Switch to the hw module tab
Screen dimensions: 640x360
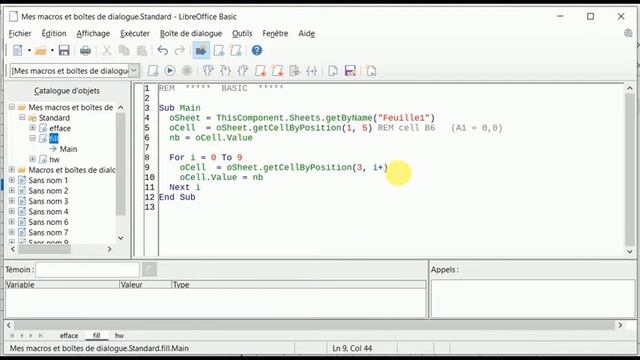tap(119, 336)
